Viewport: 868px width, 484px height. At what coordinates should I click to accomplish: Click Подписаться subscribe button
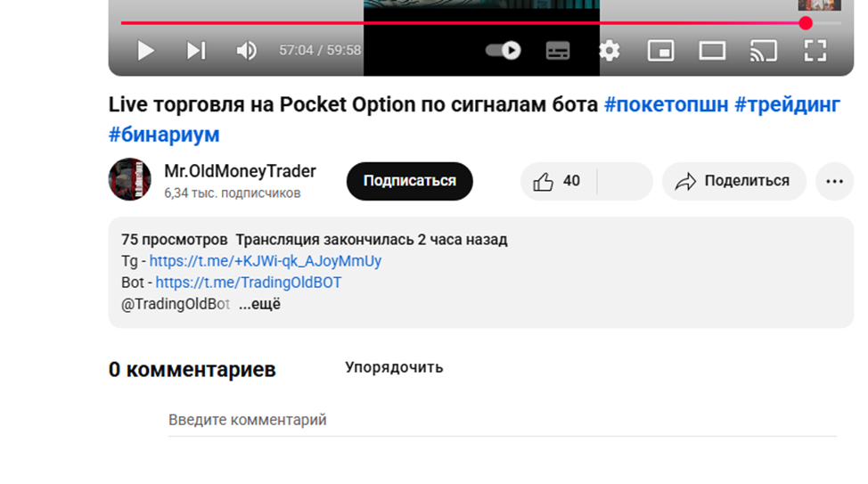[410, 181]
